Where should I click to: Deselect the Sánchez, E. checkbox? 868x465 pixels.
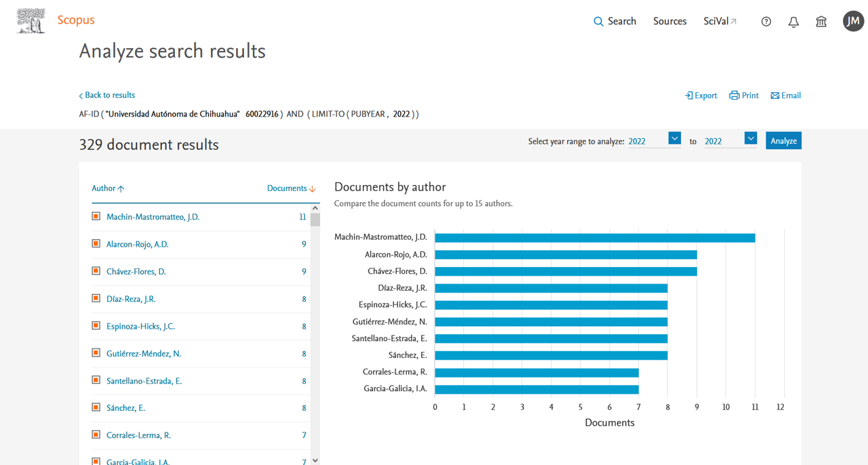(96, 407)
